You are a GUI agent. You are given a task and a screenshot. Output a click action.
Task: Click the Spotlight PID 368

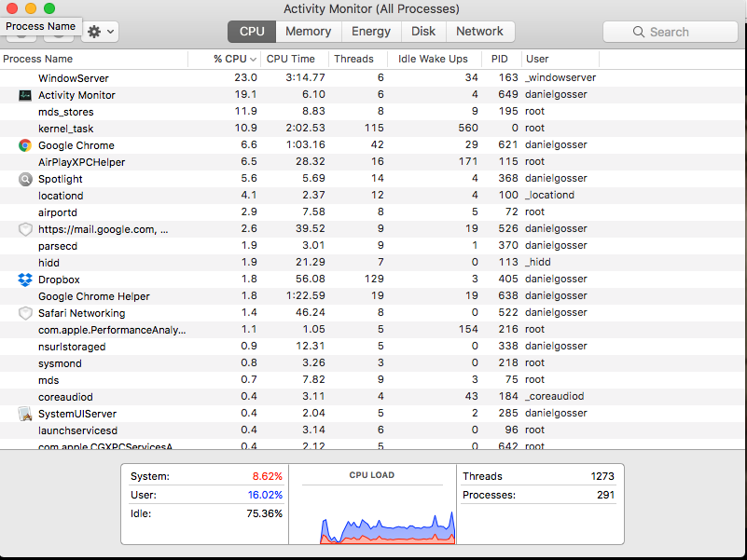pyautogui.click(x=508, y=178)
